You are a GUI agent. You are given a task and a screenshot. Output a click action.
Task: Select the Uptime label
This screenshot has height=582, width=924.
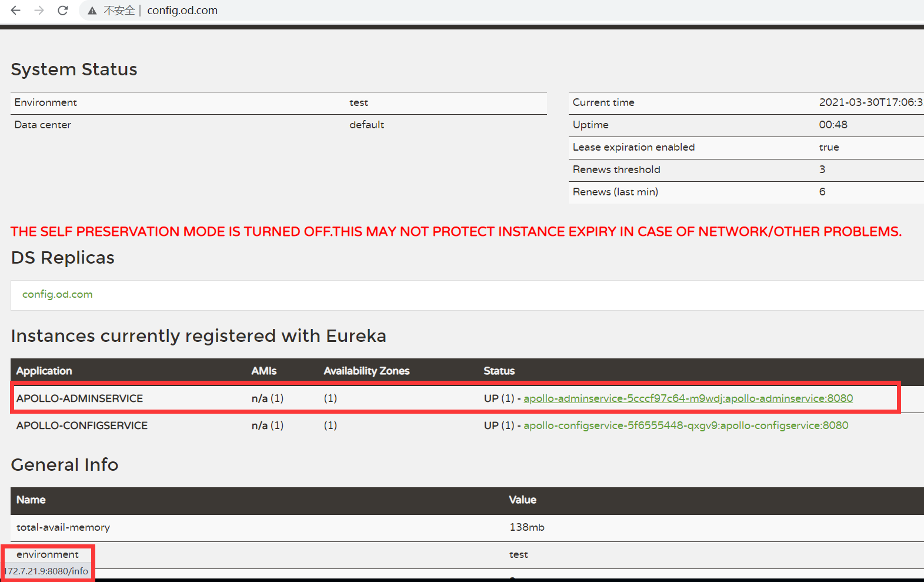coord(591,125)
